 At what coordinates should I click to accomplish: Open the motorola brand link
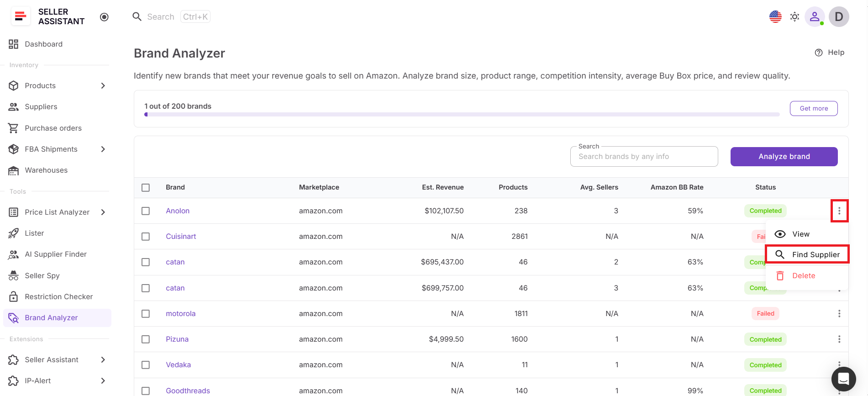point(181,314)
